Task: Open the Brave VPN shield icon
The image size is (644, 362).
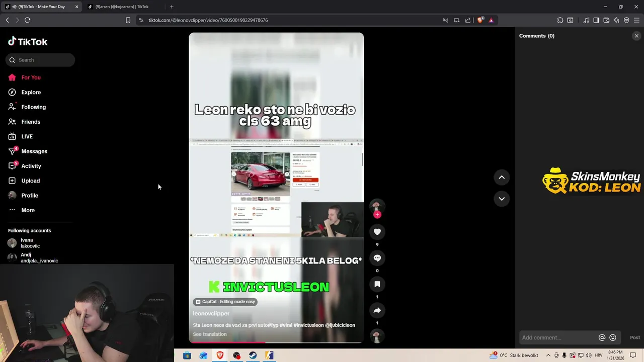Action: [x=626, y=20]
